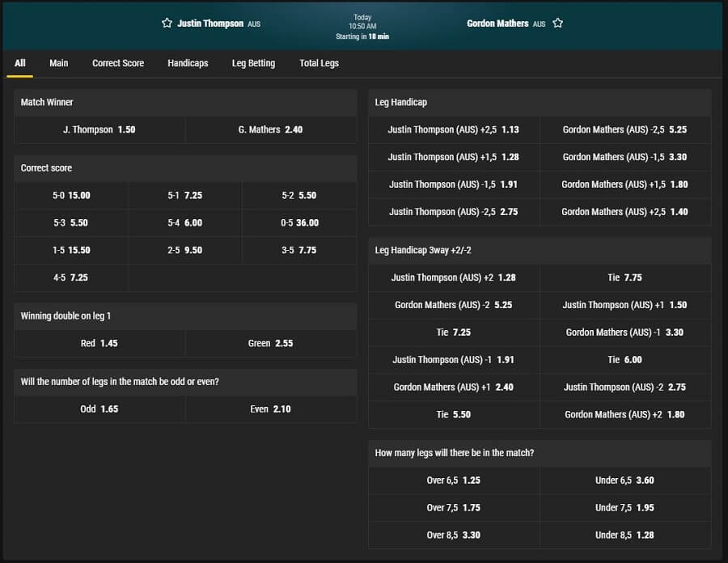Select Justin Thompson -2,5 at 2.75

(x=454, y=212)
